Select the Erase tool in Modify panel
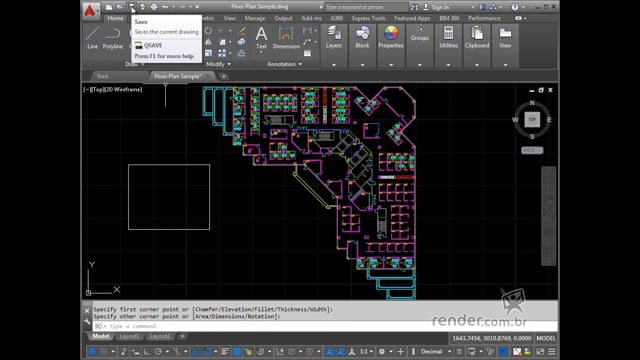The image size is (640, 360). point(242,31)
